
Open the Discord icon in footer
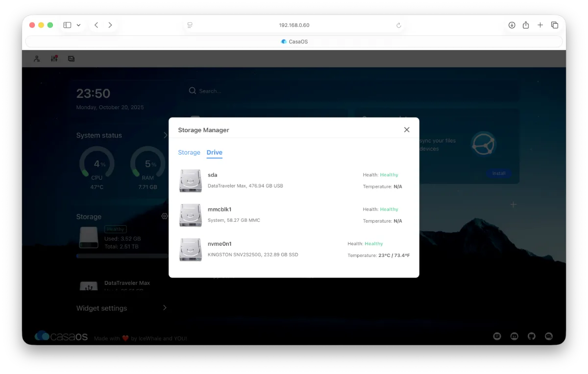pos(514,336)
